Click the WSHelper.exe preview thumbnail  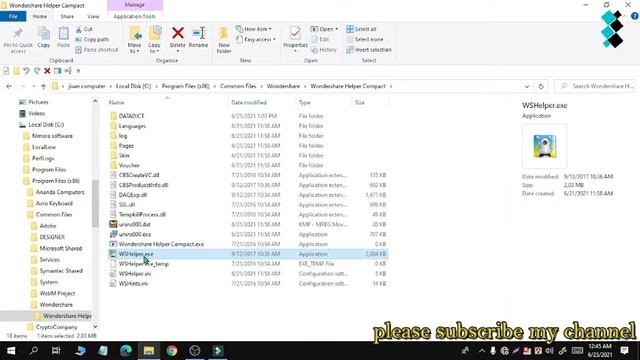[x=544, y=146]
